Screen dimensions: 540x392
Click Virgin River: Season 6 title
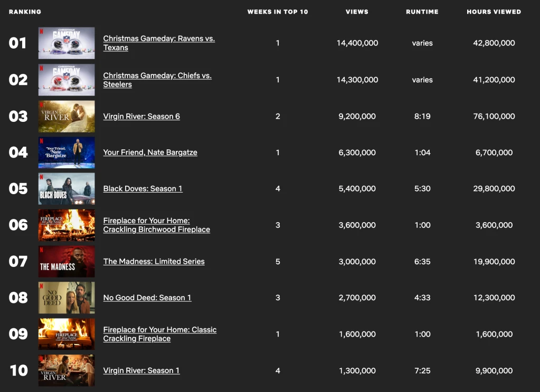click(141, 116)
